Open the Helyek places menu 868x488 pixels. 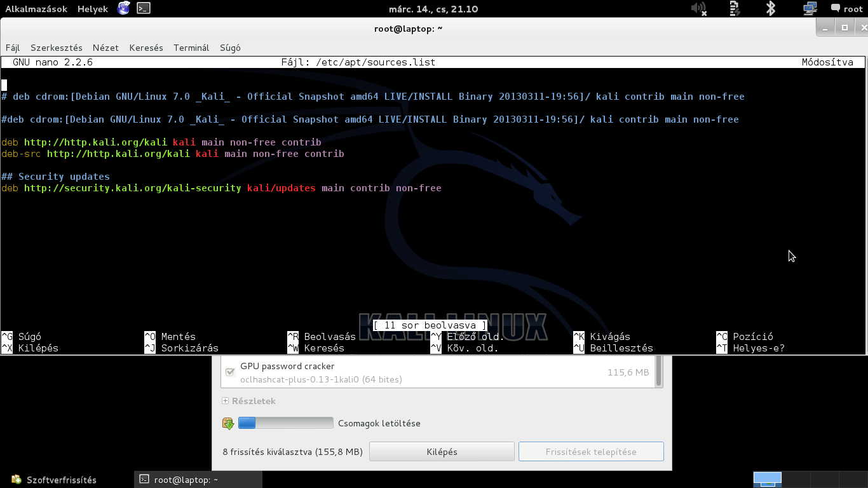pyautogui.click(x=93, y=9)
